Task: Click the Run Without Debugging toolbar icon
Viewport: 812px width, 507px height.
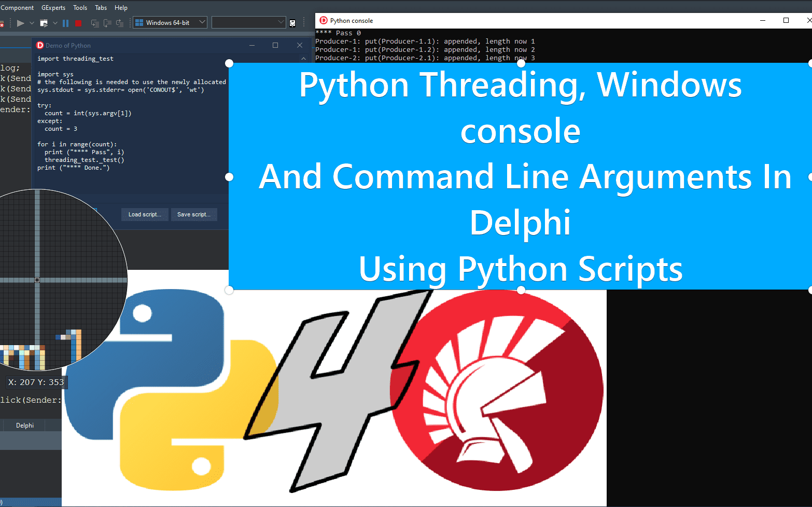Action: pyautogui.click(x=44, y=23)
